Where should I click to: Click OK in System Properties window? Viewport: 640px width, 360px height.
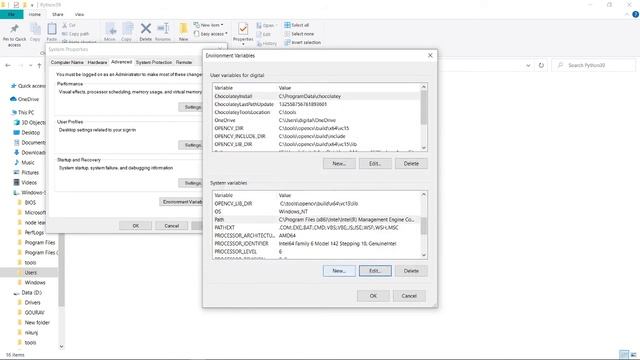[x=136, y=226]
